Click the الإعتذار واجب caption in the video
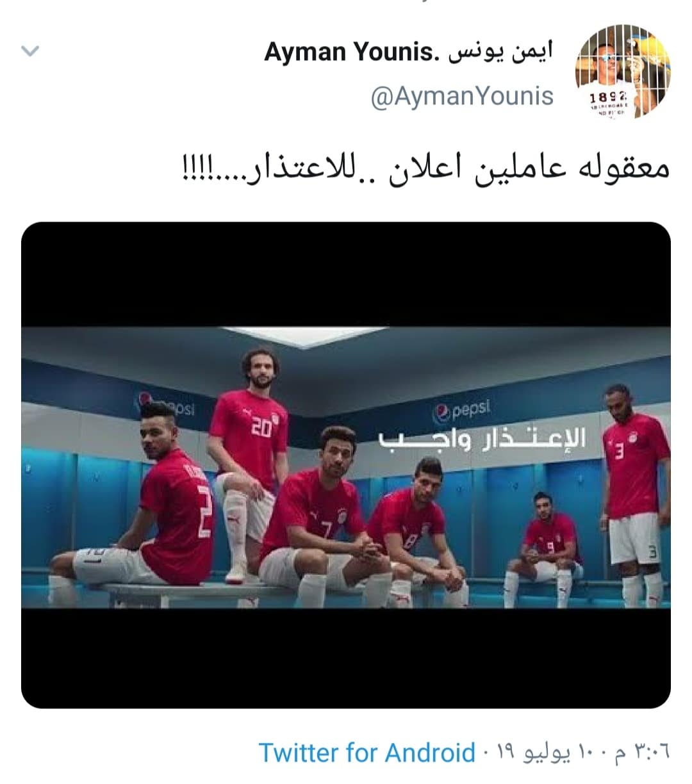The height and width of the screenshot is (784, 692). click(482, 441)
